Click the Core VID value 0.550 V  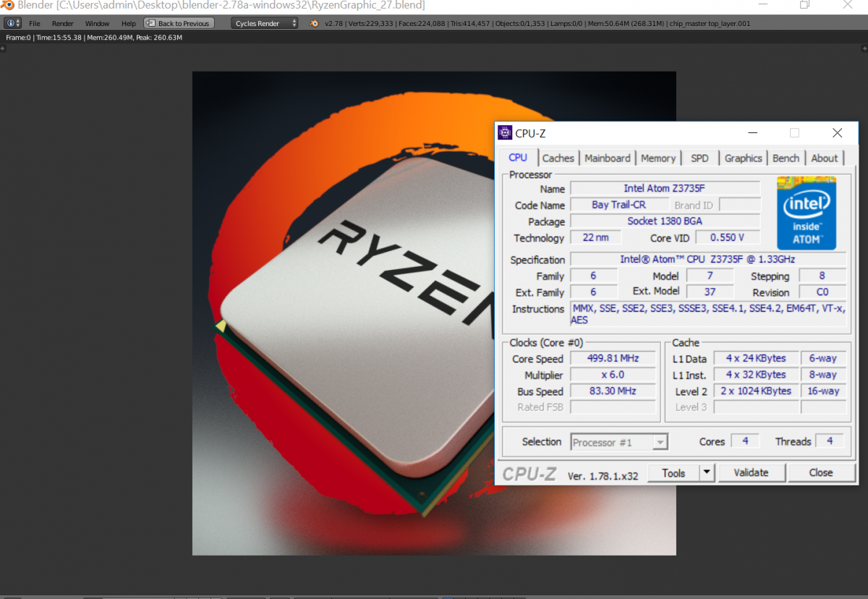728,237
